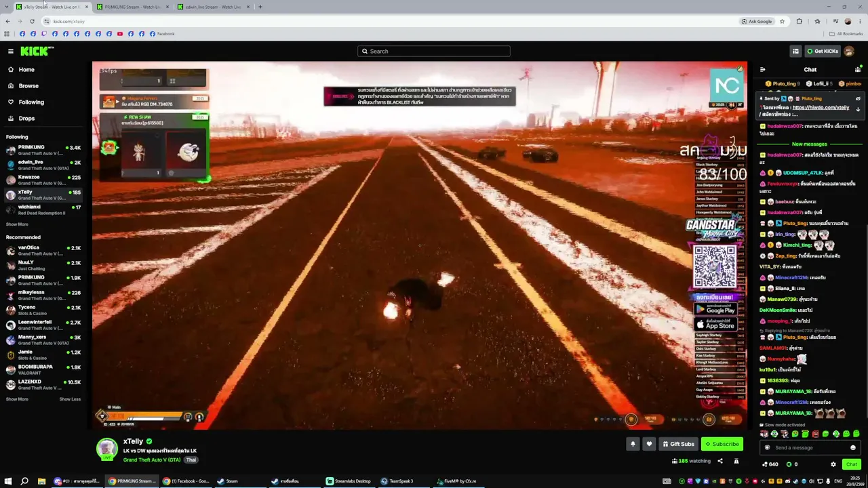Switch to the edwin_live Stream browser tab
Viewport: 868px width, 488px height.
213,7
